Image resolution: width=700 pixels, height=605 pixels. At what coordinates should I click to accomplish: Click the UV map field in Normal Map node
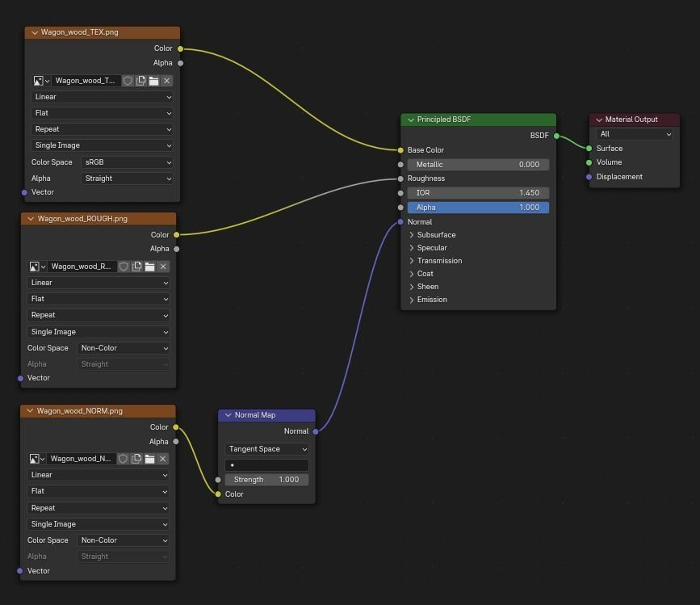click(x=267, y=465)
